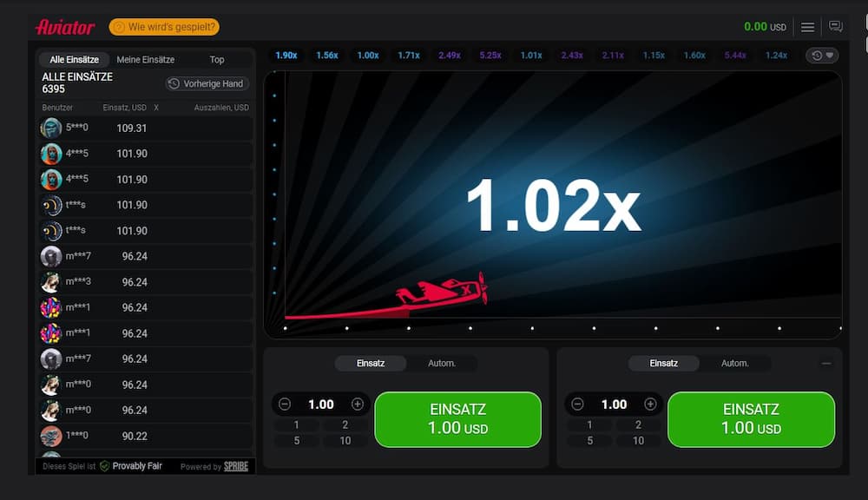The image size is (868, 500).
Task: Place bet with left green EINSATZ button
Action: point(457,419)
